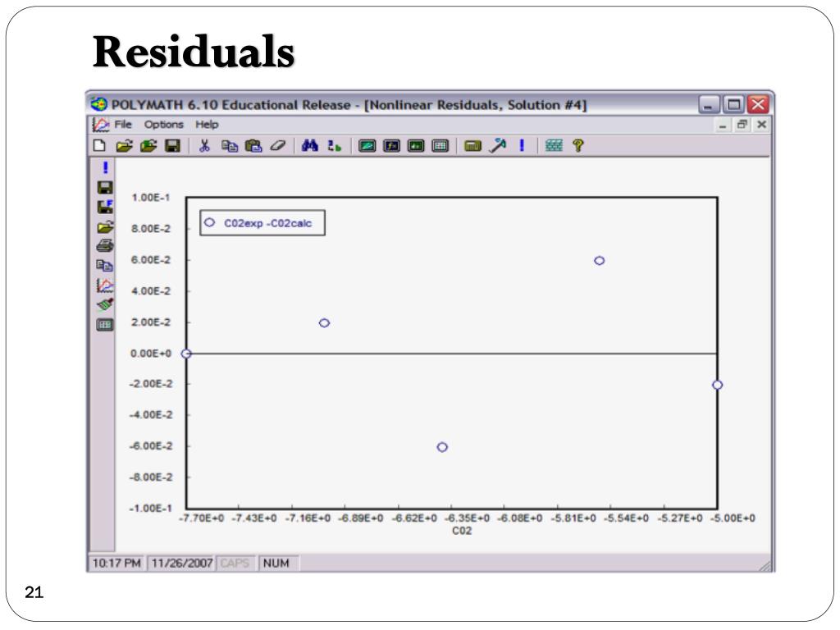Click the blue exclamation at top of sidebar
The width and height of the screenshot is (840, 630).
click(106, 168)
